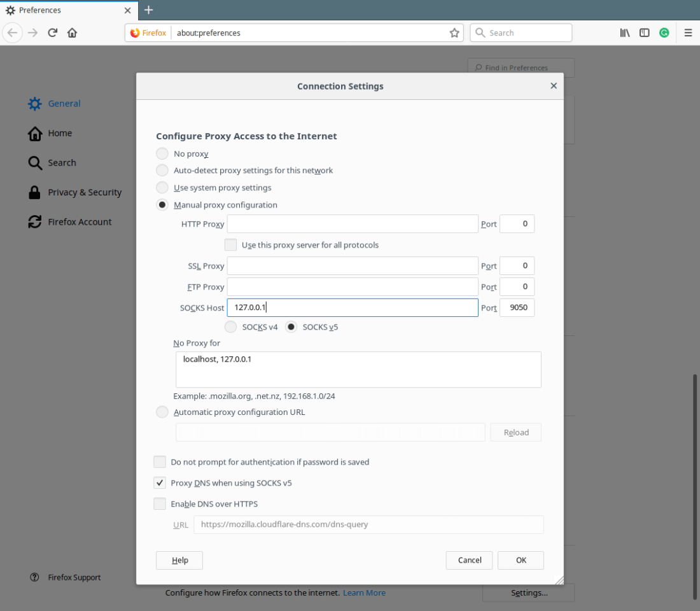Click the Find in Preferences field
This screenshot has height=611, width=700.
521,67
